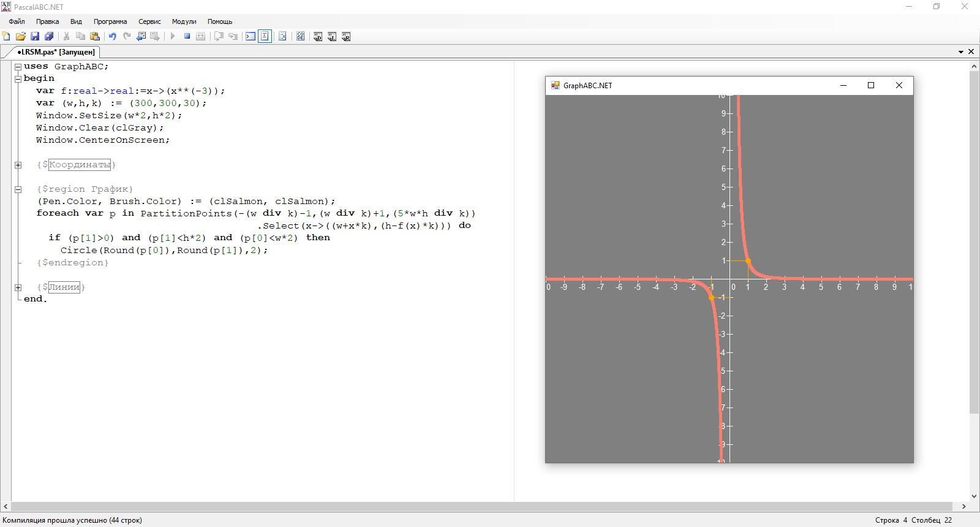Image resolution: width=980 pixels, height=527 pixels.
Task: Toggle the console output window icon
Action: 251,37
